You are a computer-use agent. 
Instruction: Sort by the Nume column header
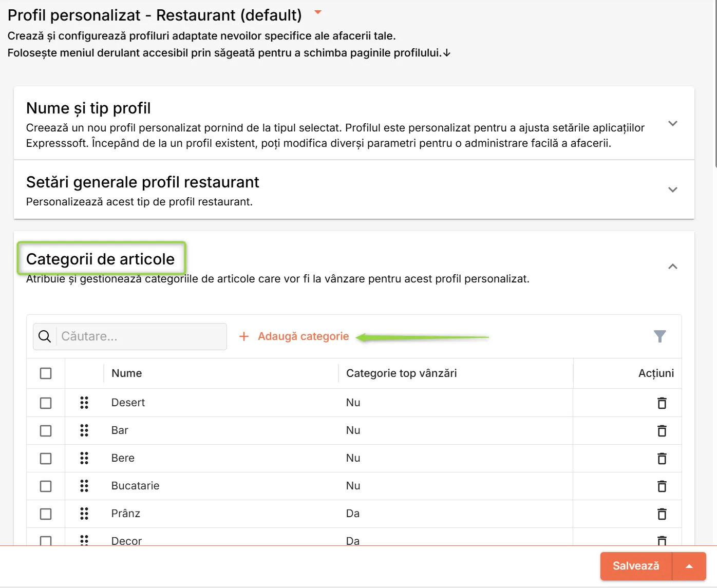127,373
